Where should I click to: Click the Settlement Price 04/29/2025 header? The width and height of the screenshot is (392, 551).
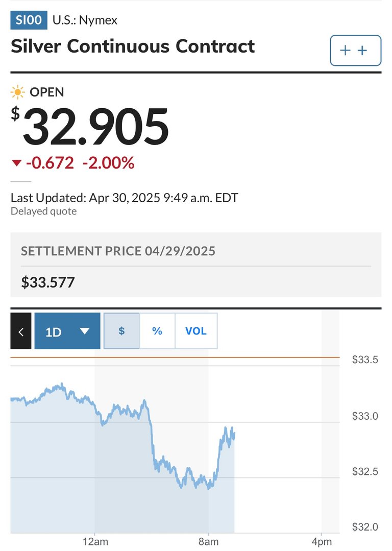(x=118, y=251)
